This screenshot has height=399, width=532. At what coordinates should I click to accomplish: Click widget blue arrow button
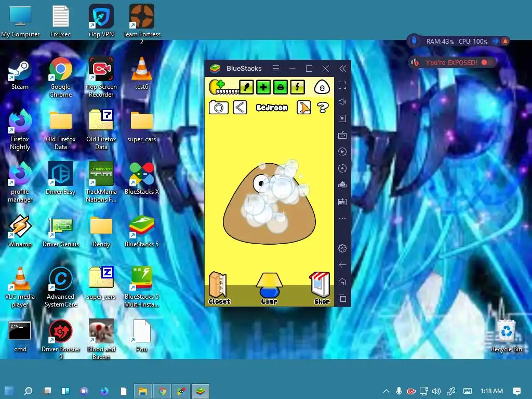coord(495,41)
